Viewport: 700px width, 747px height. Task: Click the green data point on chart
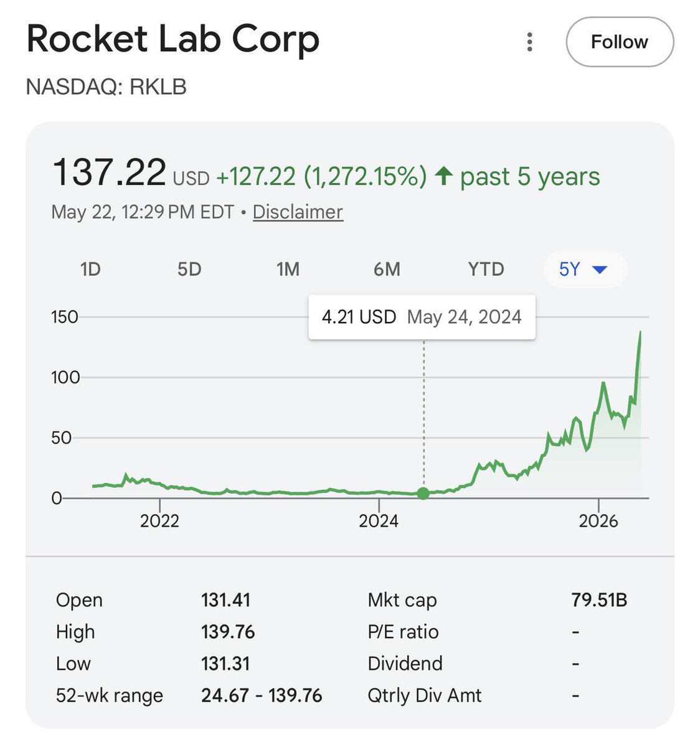[x=423, y=494]
